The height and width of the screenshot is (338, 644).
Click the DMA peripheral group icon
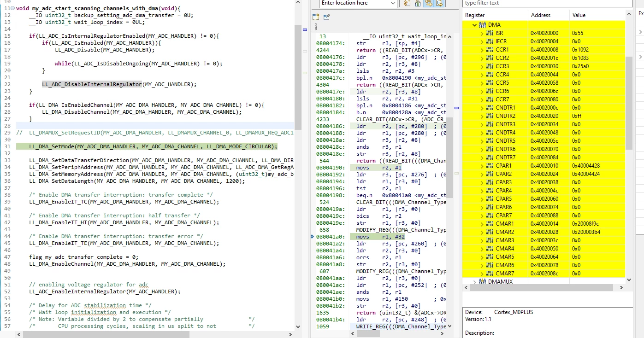point(483,25)
